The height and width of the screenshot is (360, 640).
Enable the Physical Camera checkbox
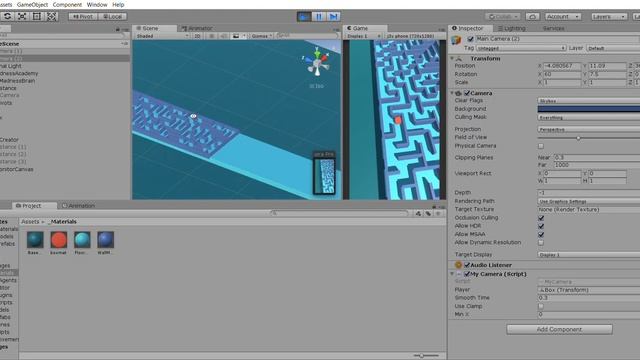tap(541, 146)
